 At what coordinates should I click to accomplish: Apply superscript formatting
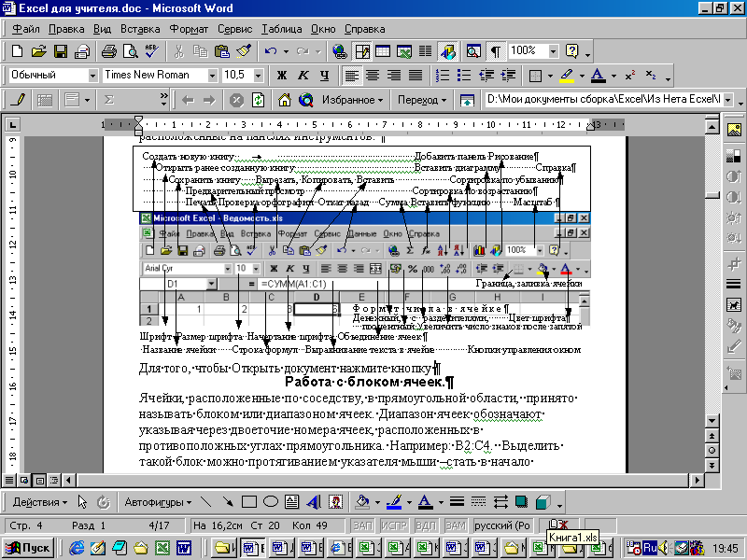[629, 76]
